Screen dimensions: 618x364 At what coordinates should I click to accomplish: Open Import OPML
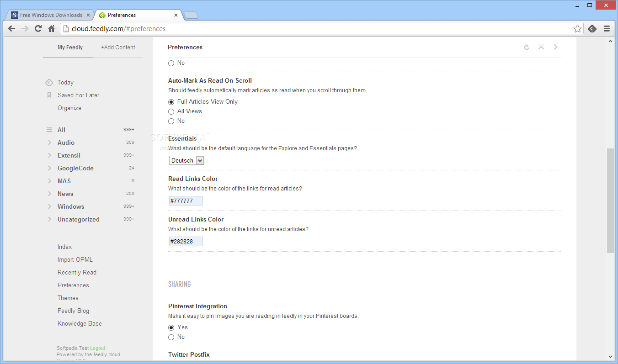75,259
